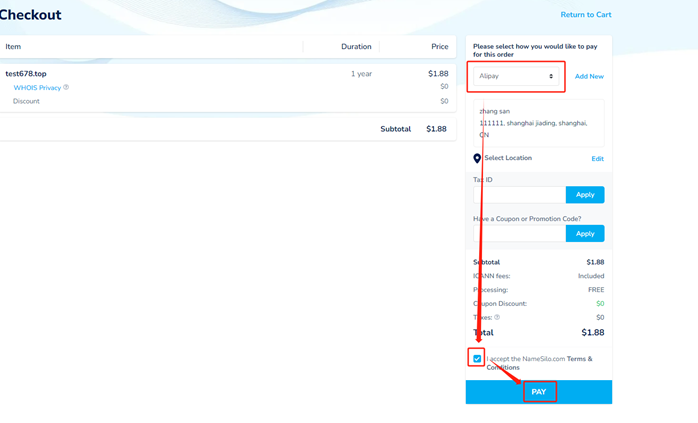Click the Discount row label
The width and height of the screenshot is (698, 423).
point(26,102)
